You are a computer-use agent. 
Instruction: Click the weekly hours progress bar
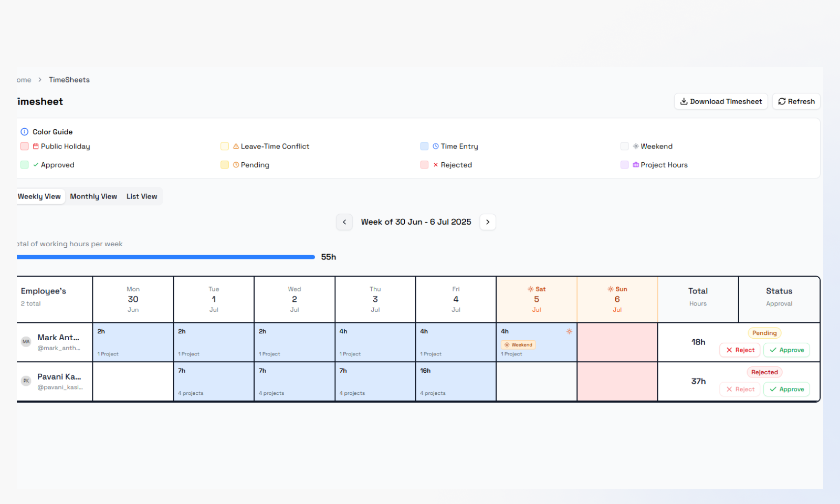[165, 257]
